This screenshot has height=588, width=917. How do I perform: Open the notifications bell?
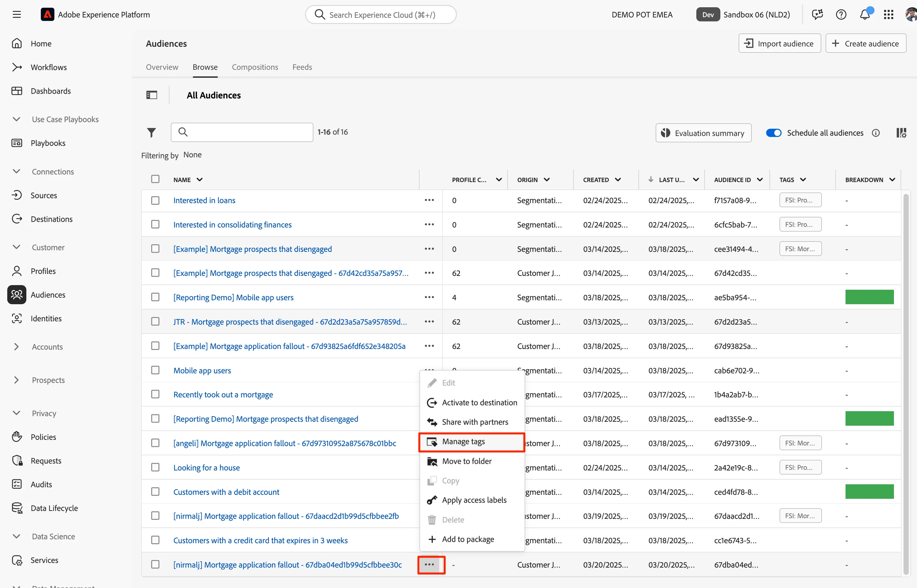pyautogui.click(x=865, y=14)
